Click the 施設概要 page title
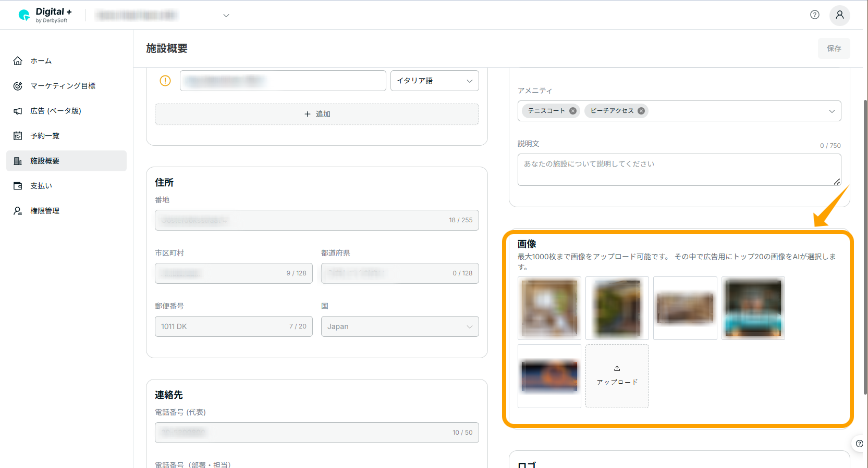This screenshot has height=468, width=868. click(x=167, y=48)
